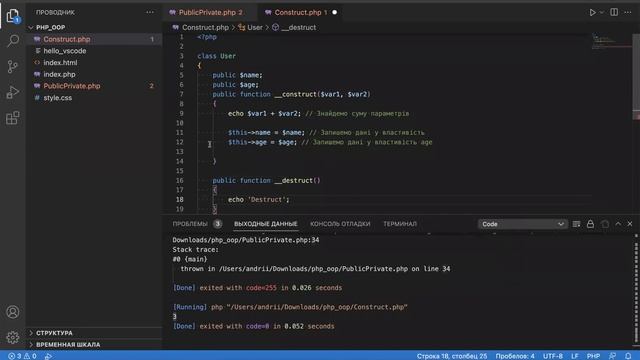Open run button dropdown arrow
The width and height of the screenshot is (640, 360).
602,13
